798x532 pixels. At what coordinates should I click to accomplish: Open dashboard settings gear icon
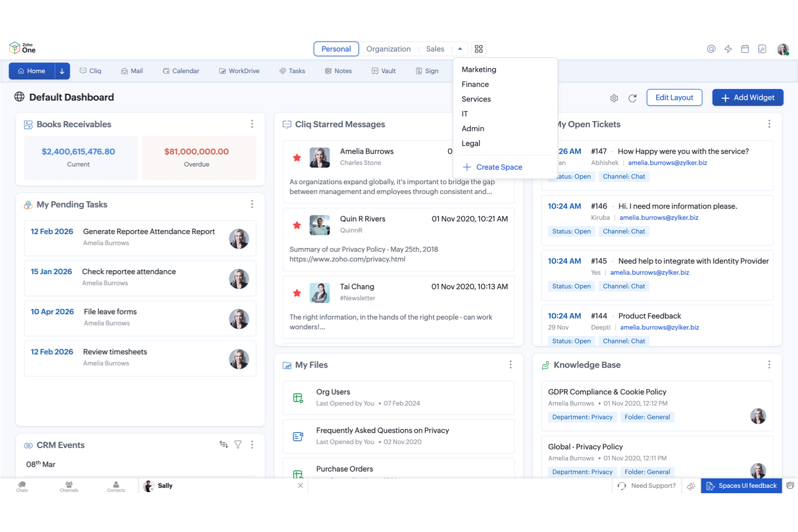pos(614,98)
